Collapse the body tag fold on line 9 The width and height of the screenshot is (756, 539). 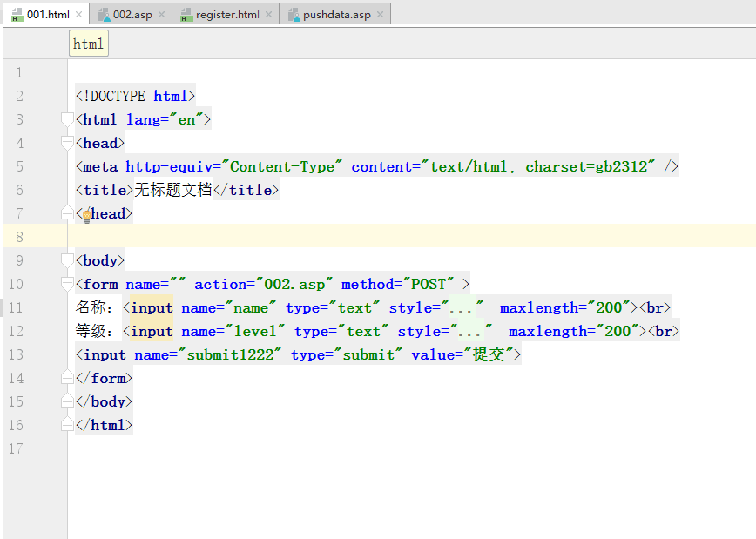click(x=68, y=260)
